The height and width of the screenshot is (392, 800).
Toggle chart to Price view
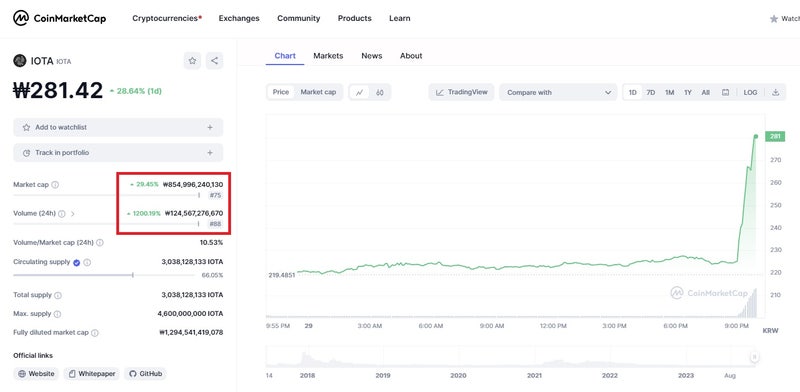click(x=281, y=92)
